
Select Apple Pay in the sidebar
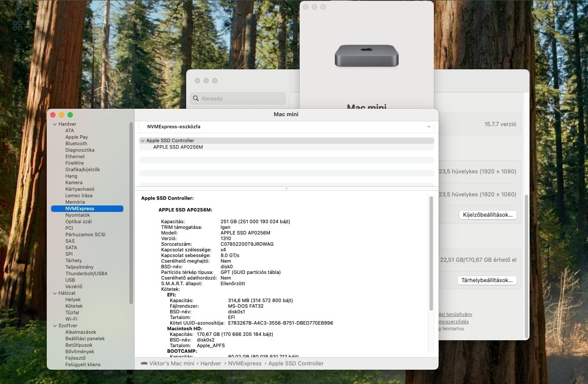click(x=77, y=137)
